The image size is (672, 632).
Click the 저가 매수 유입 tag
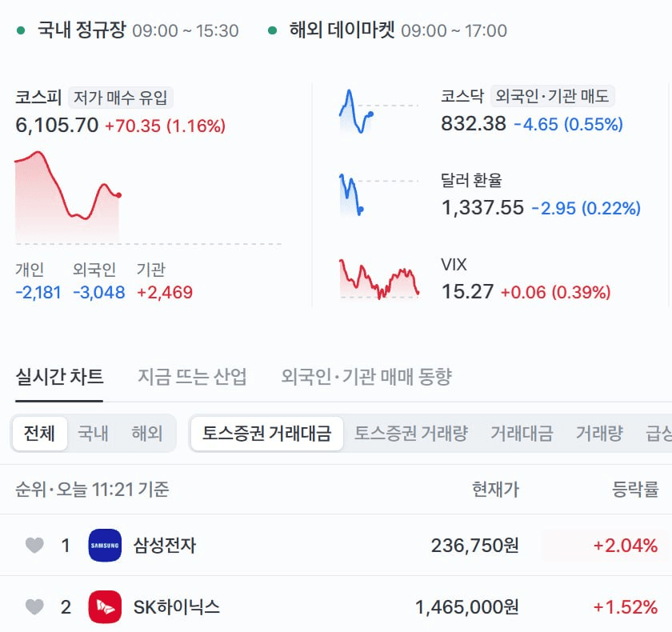[121, 98]
